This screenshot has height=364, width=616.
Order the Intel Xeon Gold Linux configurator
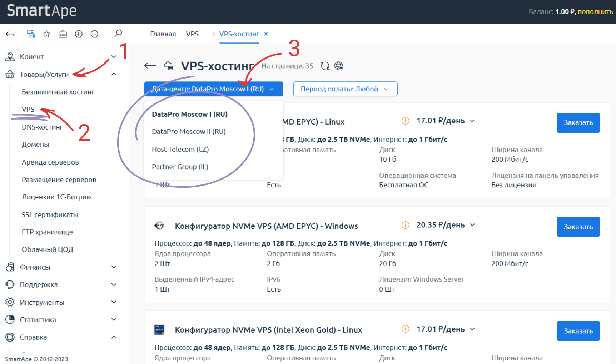(578, 331)
